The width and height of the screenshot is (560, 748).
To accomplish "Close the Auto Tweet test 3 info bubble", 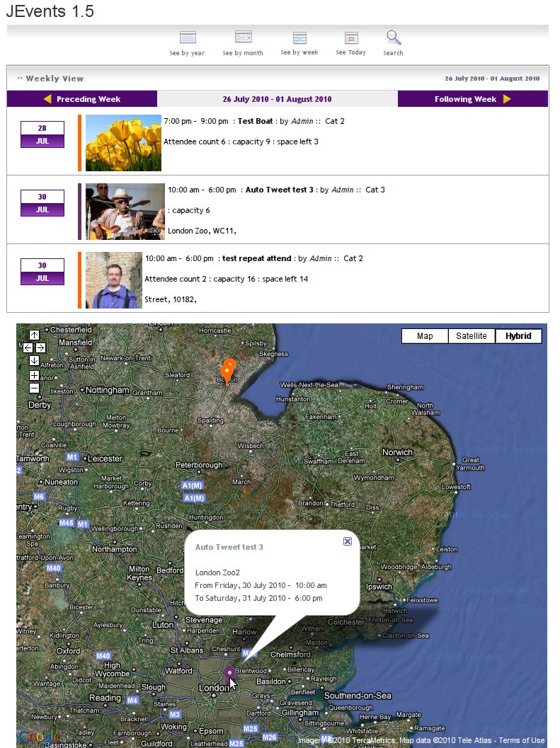I will [x=348, y=541].
